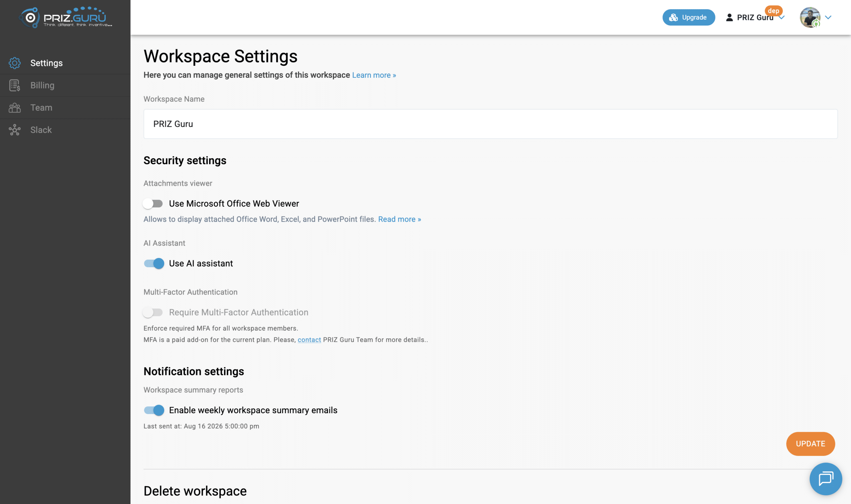Screen dimensions: 851x504
Task: Click the PRIZ Guru logo
Action: [x=65, y=17]
